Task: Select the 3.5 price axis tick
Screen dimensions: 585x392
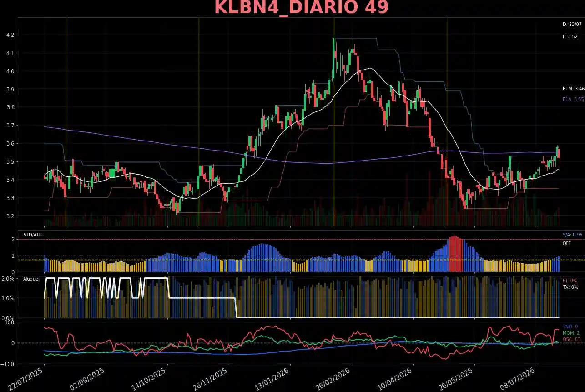Action: (x=10, y=162)
